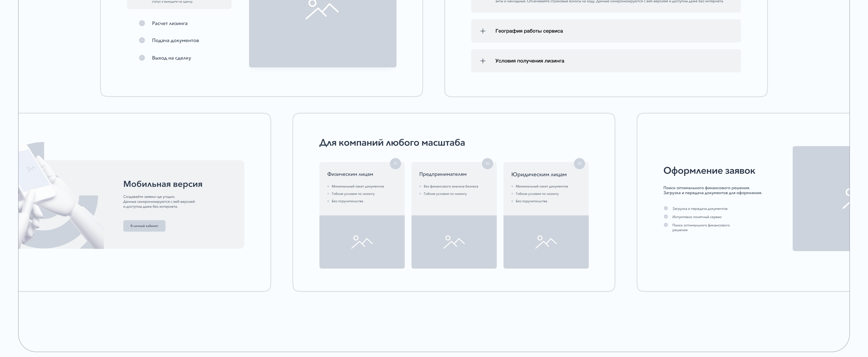Click the 01 badge on Физическим лицам card
This screenshot has height=357, width=868.
coord(395,164)
